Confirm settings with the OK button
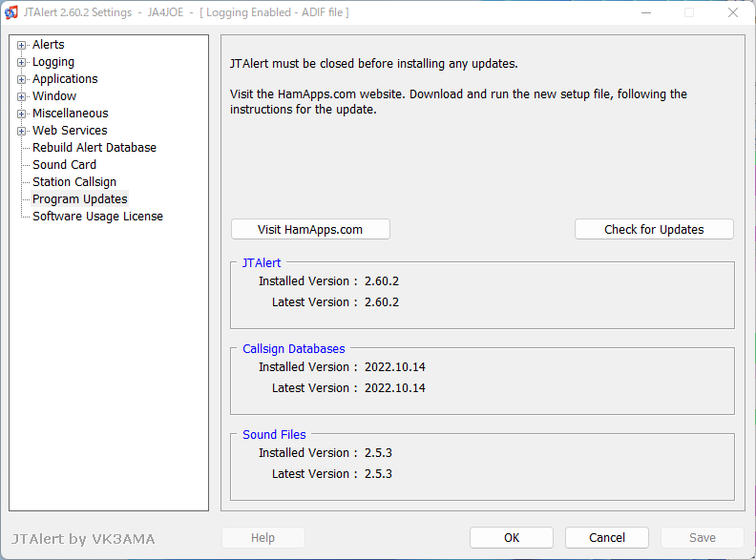Screen dimensions: 756x560 pos(512,538)
